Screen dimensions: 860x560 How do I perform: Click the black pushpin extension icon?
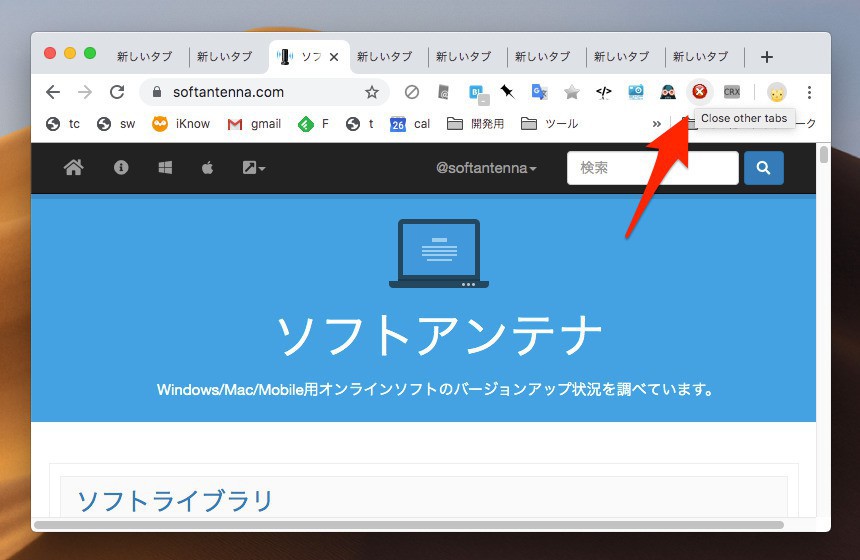(507, 92)
